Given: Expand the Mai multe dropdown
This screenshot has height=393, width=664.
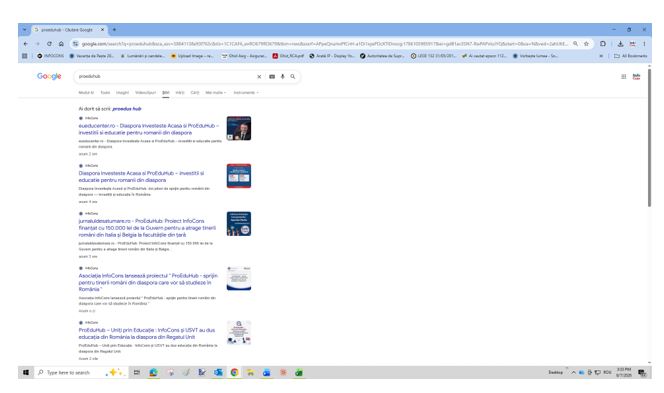Looking at the screenshot, I should (x=216, y=92).
